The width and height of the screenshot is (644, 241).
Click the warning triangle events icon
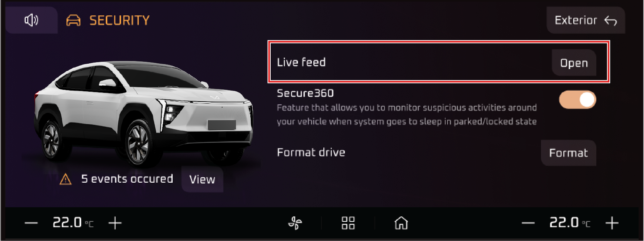[x=66, y=179]
